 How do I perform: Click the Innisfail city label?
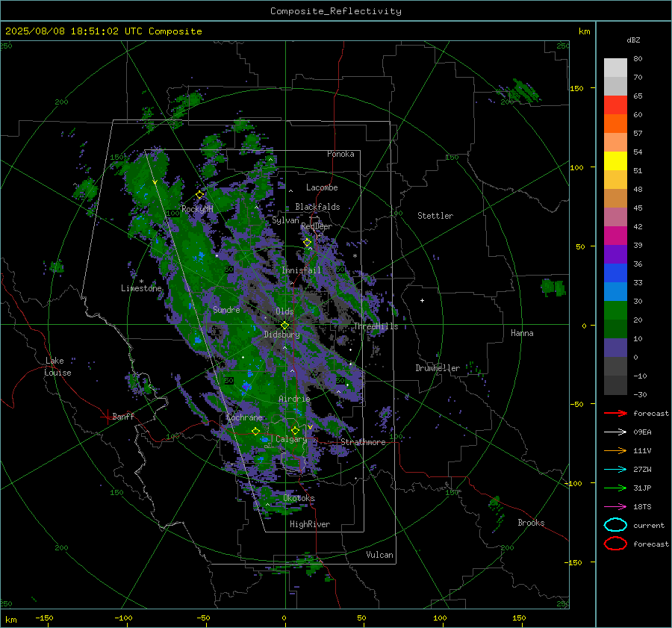(301, 270)
